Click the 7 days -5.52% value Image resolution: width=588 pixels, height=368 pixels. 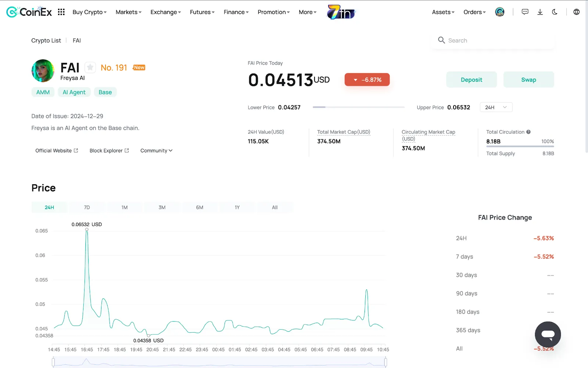pos(544,256)
